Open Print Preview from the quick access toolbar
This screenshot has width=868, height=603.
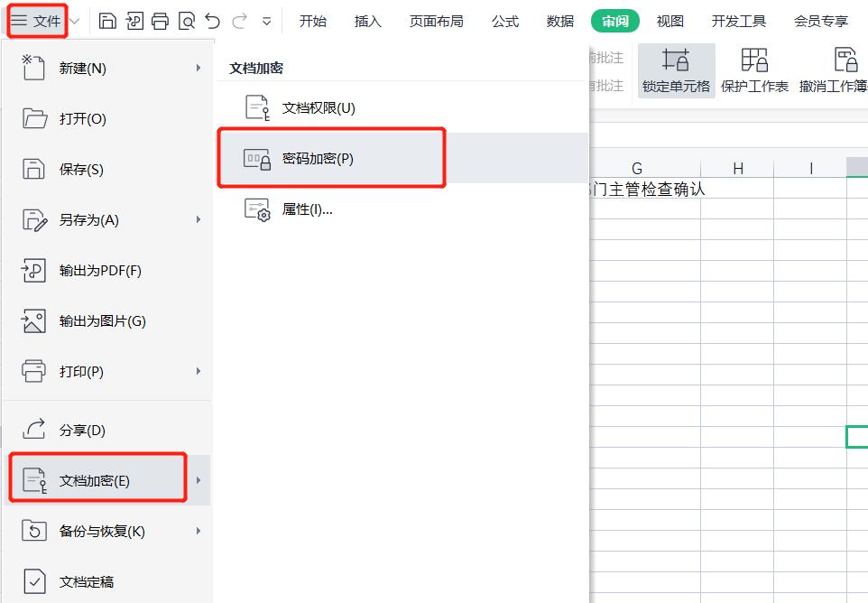click(x=186, y=19)
